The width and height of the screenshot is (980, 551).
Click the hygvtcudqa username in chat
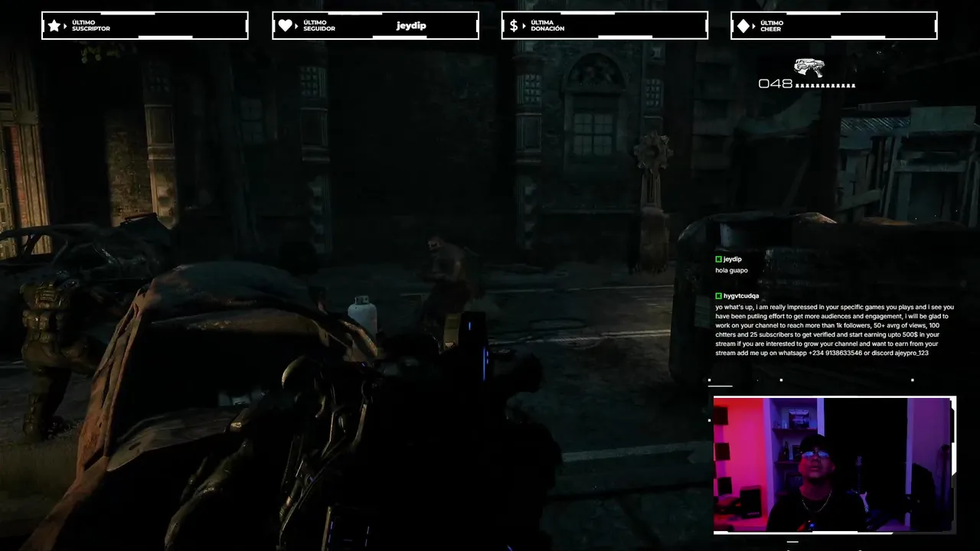pos(741,295)
